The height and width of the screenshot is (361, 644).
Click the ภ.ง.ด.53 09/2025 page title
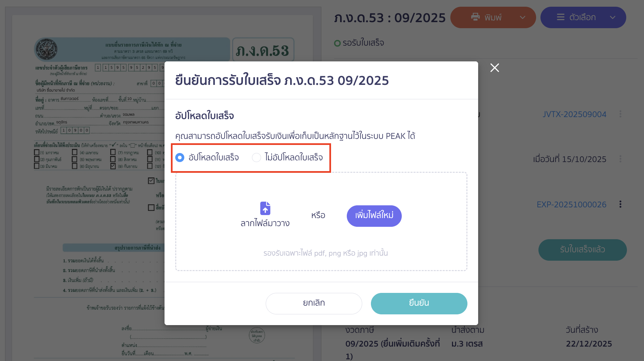click(x=390, y=17)
